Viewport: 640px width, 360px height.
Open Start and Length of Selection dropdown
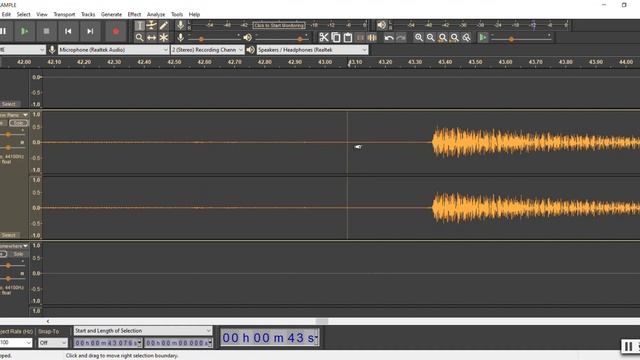(x=142, y=331)
